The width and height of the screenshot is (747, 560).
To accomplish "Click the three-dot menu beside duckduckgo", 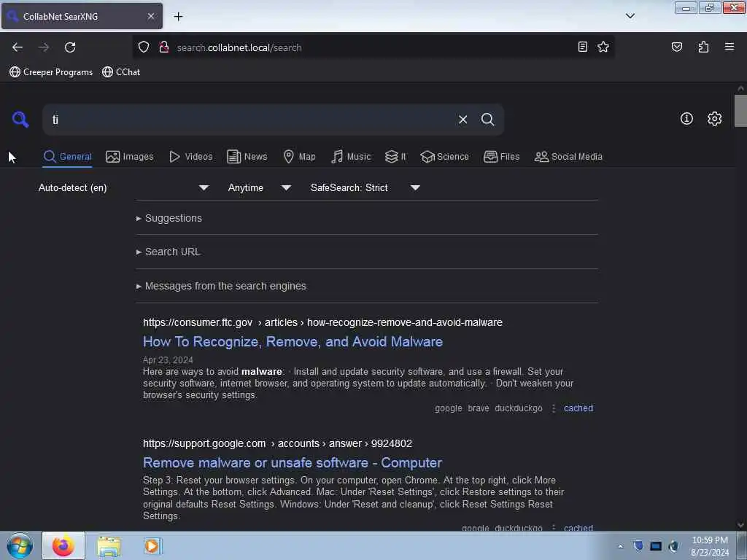I will 553,408.
